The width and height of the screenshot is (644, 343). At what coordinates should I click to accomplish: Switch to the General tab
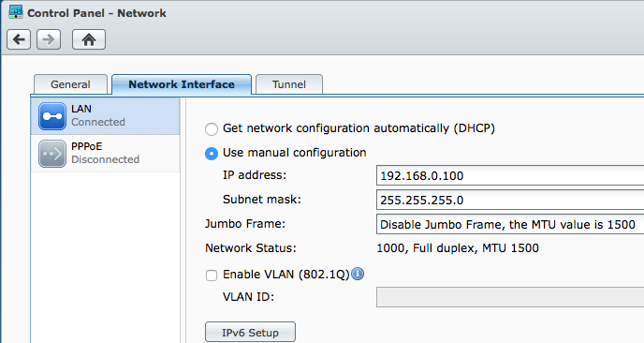(70, 84)
